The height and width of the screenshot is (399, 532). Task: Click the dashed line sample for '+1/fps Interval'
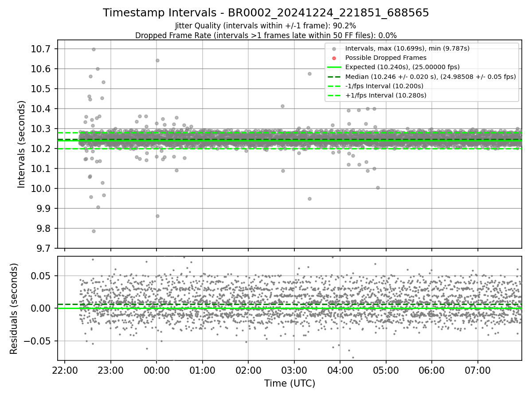pos(334,95)
